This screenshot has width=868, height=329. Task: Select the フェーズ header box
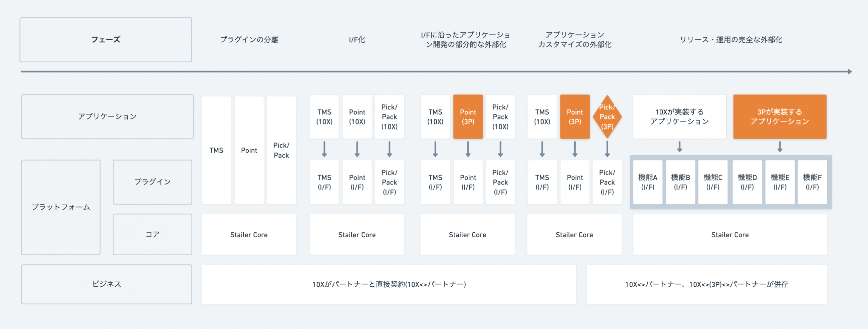click(x=106, y=40)
